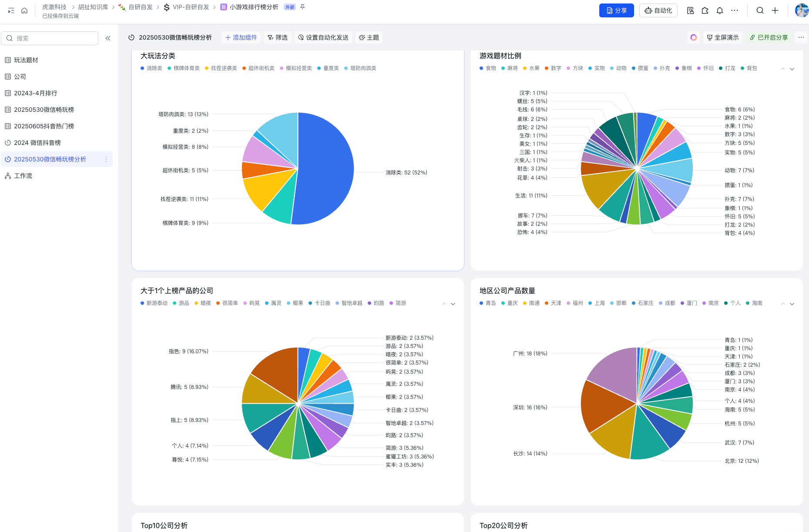The image size is (809, 532).
Task: Click 添加组件 to add a component
Action: (241, 37)
